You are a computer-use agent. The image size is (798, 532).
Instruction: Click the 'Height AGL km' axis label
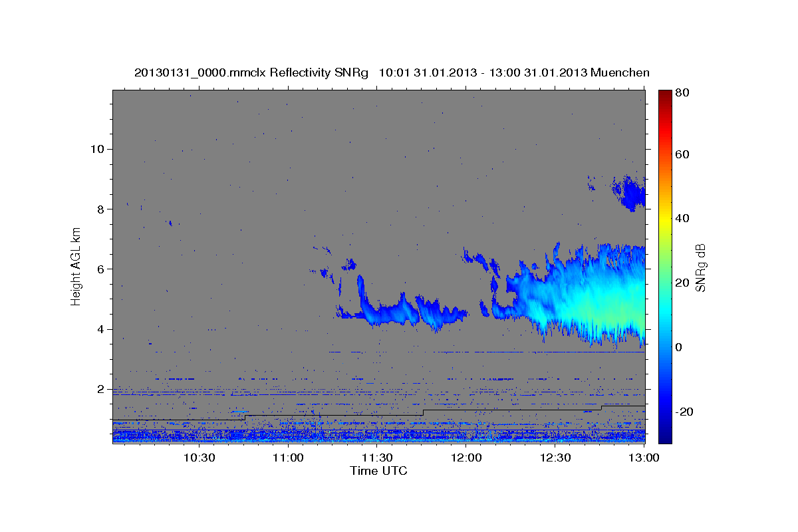[76, 265]
